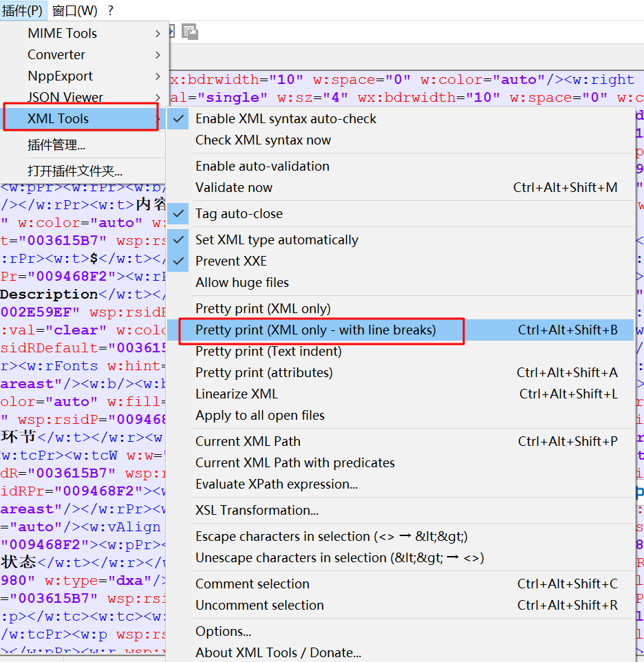Click "single" attribute value in editor

tap(232, 98)
